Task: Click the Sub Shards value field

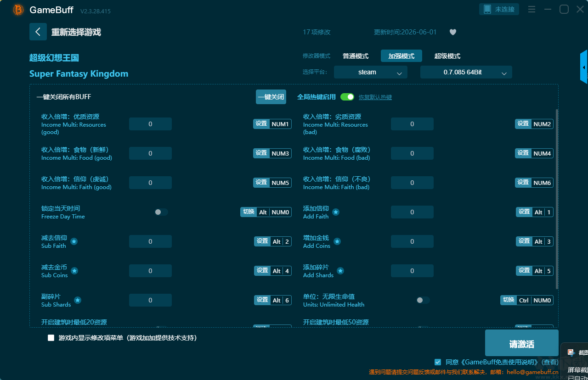Action: point(150,300)
